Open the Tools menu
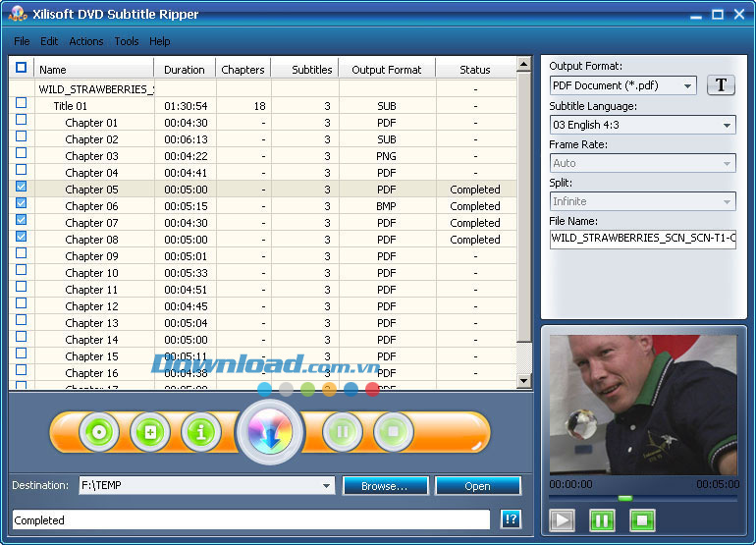 [x=127, y=41]
